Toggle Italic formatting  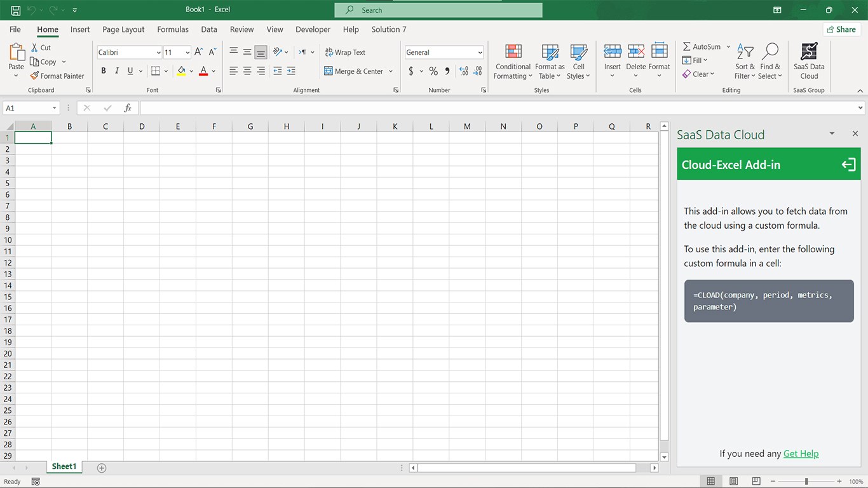click(117, 71)
